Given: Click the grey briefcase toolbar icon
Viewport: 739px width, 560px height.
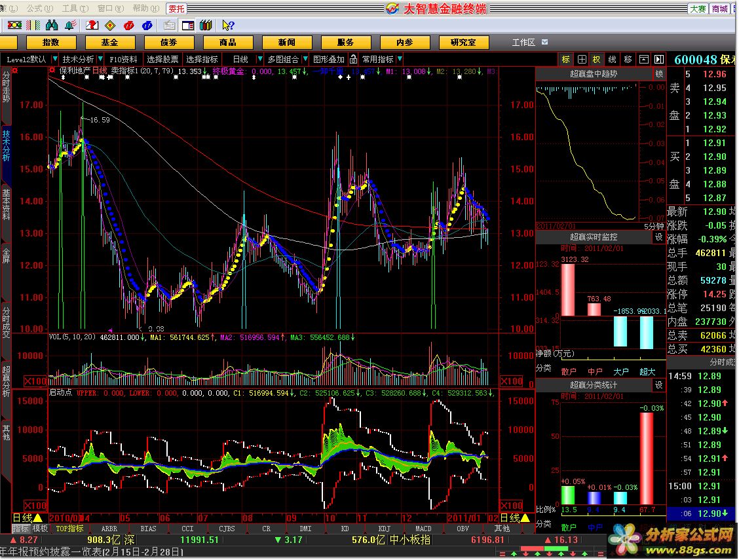Looking at the screenshot, I should [169, 26].
